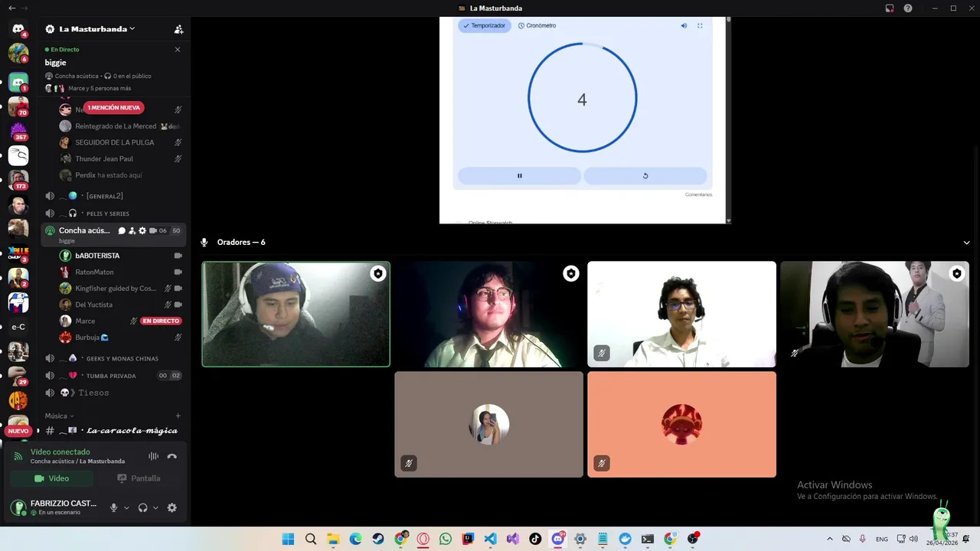The image size is (980, 551).
Task: Open TikTok from the taskbar
Action: [x=535, y=539]
